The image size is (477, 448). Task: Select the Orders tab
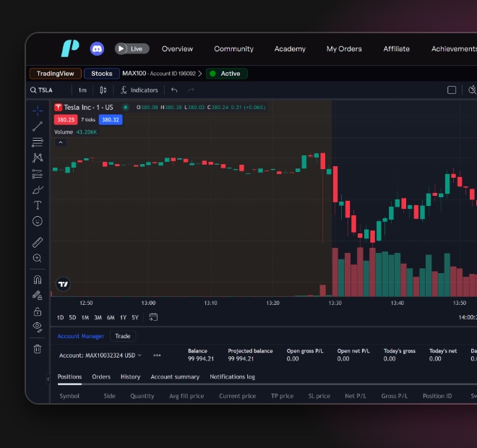(101, 377)
